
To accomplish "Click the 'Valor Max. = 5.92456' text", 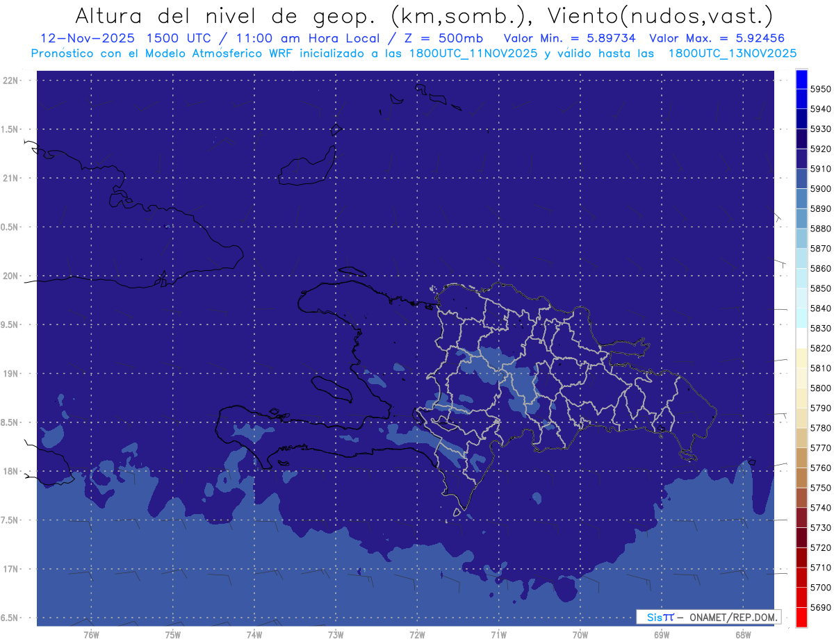I will click(718, 38).
